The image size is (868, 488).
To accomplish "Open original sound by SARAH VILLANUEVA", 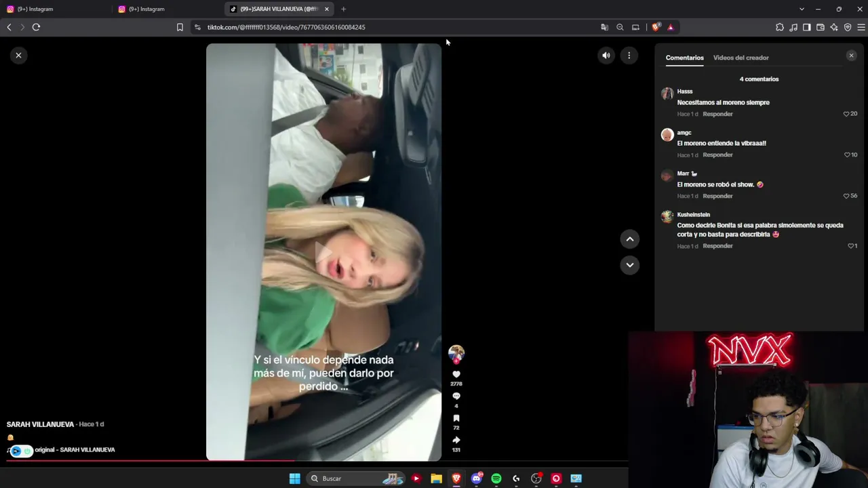I will (75, 450).
